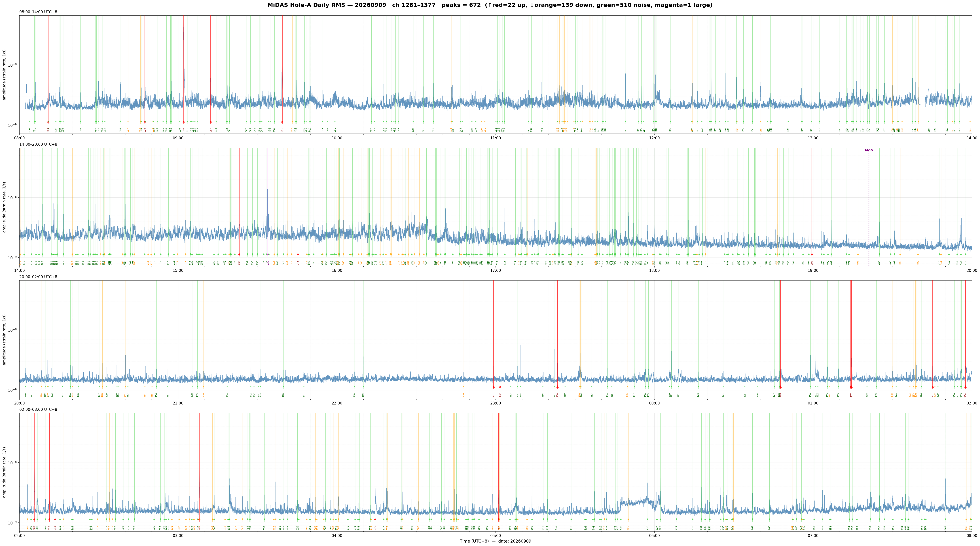Click the 11:00 time tick label
This screenshot has width=980, height=546.
tap(495, 138)
